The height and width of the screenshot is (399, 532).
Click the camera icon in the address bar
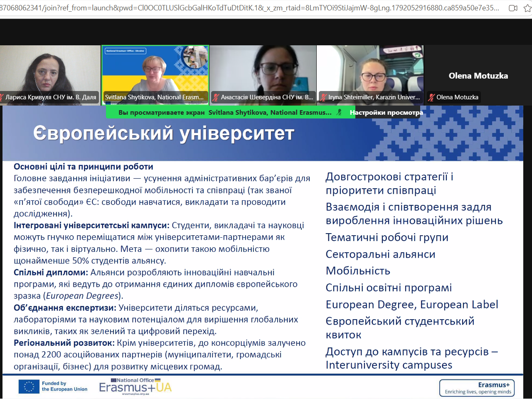tap(513, 8)
